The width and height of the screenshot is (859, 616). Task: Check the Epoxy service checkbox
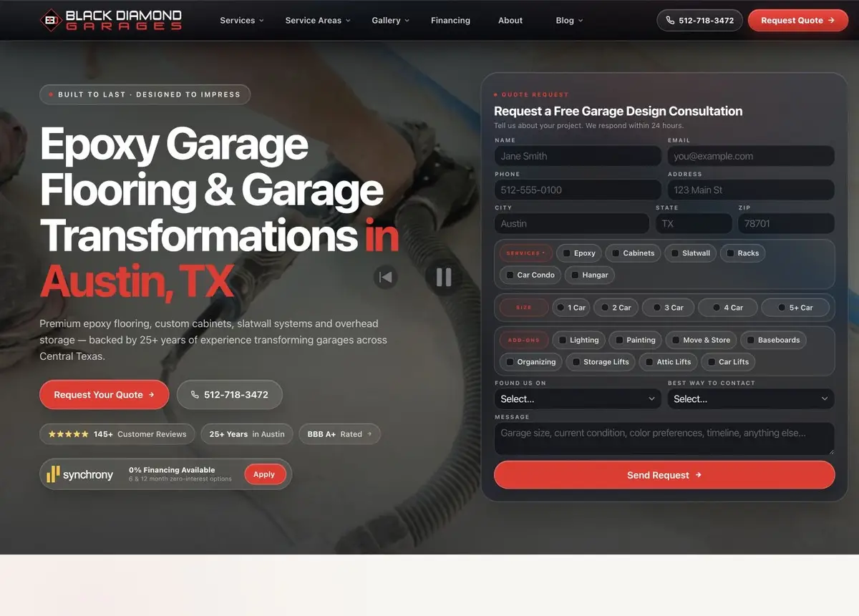[567, 253]
